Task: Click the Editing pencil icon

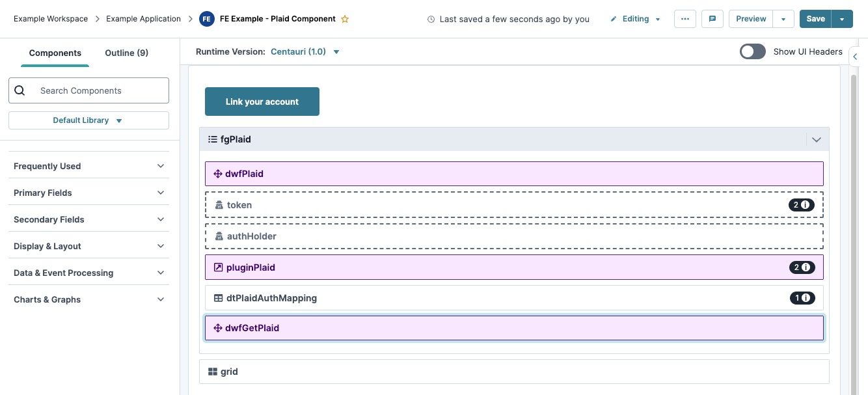Action: pyautogui.click(x=614, y=20)
